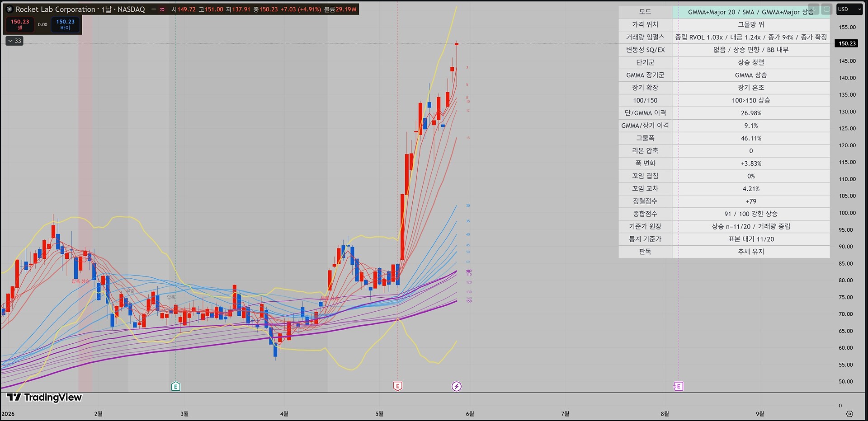Click the 150.23 current price label on axis
Screen dimensions: 868x421
coord(847,43)
